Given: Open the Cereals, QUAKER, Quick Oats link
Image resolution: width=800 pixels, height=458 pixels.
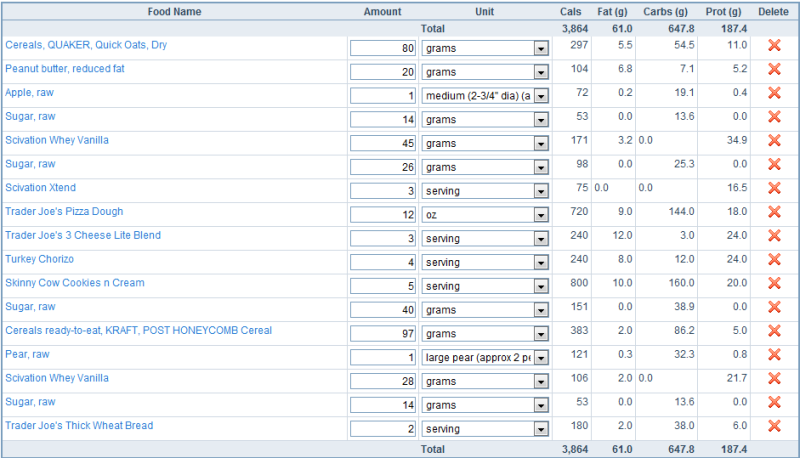Looking at the screenshot, I should 86,45.
